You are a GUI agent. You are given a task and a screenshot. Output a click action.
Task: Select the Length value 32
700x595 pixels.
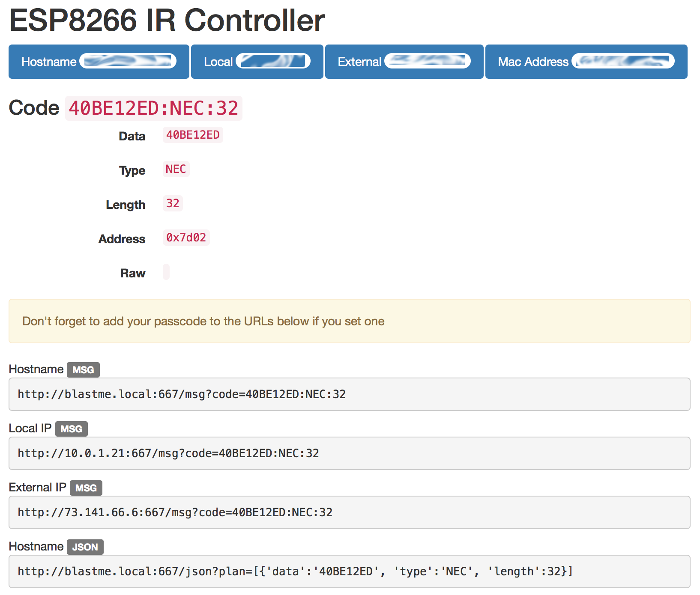point(173,203)
